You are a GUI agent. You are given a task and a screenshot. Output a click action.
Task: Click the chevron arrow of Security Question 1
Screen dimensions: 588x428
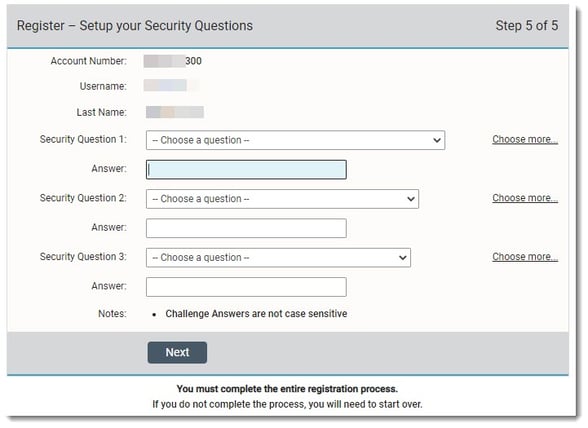click(x=436, y=140)
